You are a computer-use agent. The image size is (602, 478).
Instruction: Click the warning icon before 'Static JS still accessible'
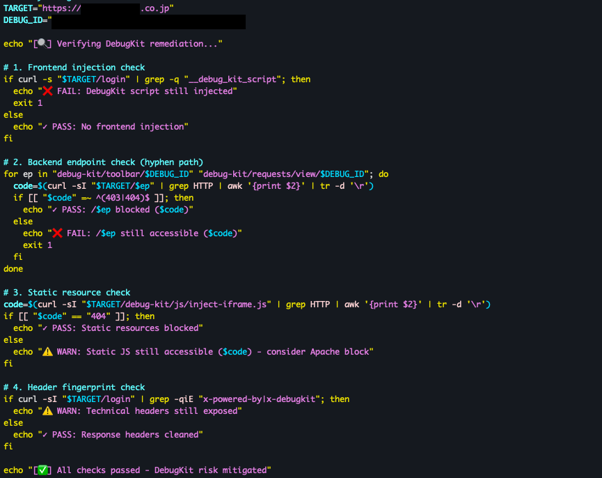48,352
